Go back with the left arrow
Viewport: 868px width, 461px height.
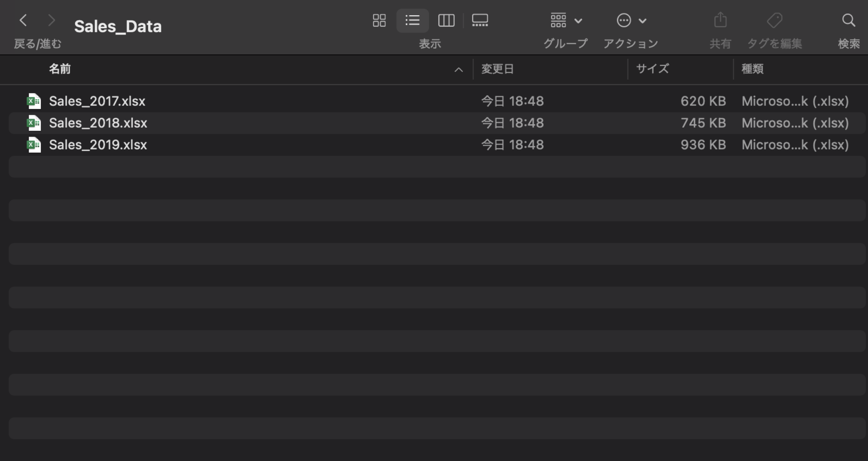coord(23,20)
